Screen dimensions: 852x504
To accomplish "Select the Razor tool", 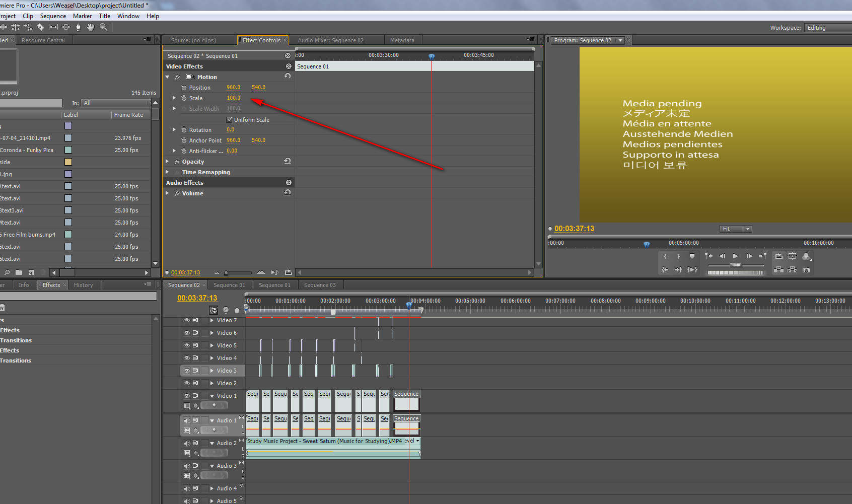I will (40, 27).
